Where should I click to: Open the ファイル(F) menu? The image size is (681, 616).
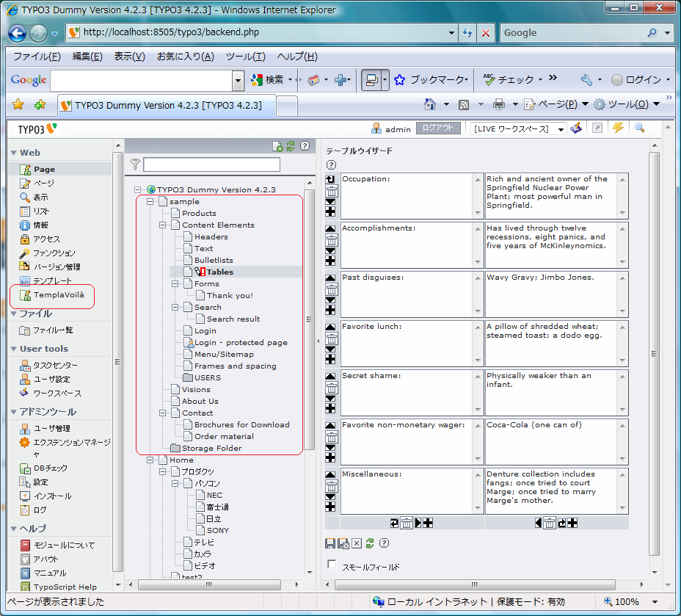(37, 57)
